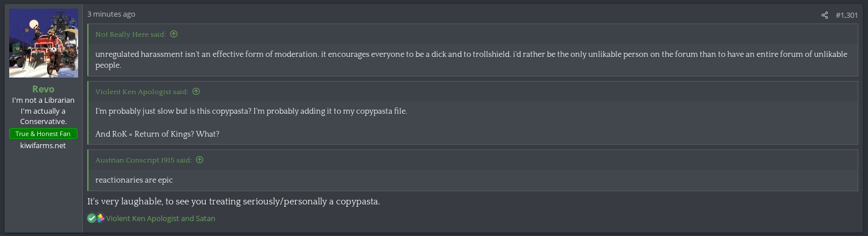Click the up-arrow next to Violent Ken Apologist said
Screen dimensions: 868x236
196,91
